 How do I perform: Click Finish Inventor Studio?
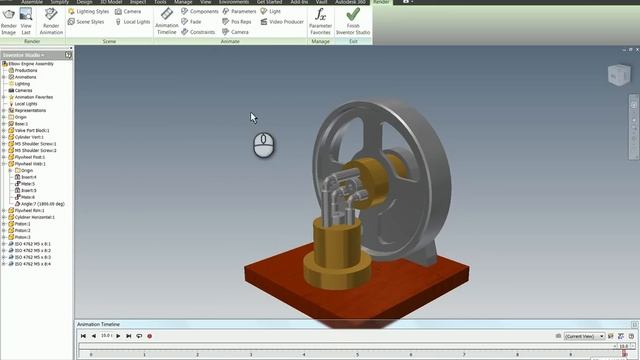(353, 21)
